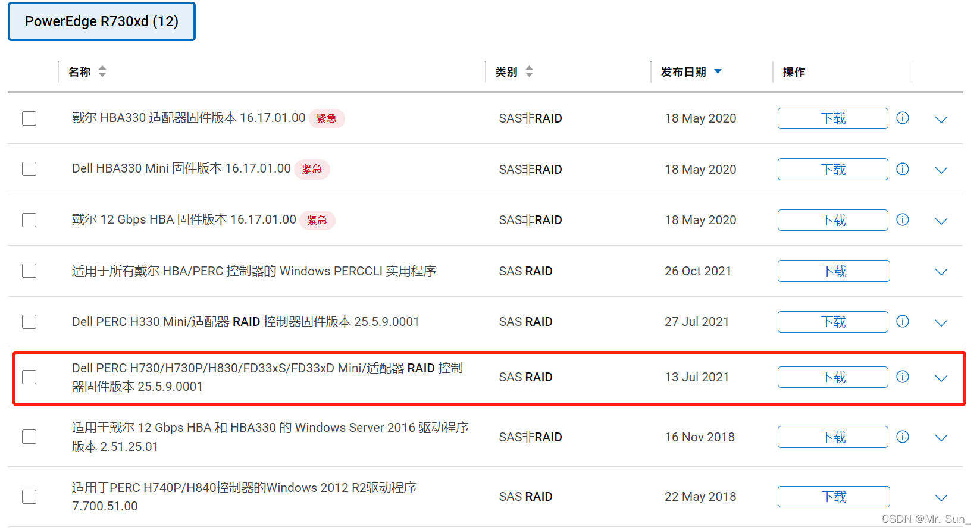Check the 戴尔 12 Gbps HBA 固件版本 checkbox
980x530 pixels.
[29, 220]
